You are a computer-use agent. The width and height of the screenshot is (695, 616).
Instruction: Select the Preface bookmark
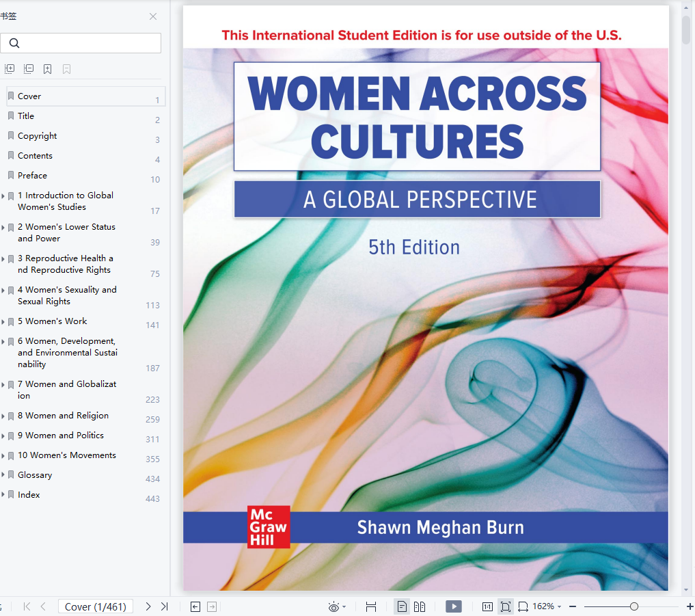click(32, 176)
